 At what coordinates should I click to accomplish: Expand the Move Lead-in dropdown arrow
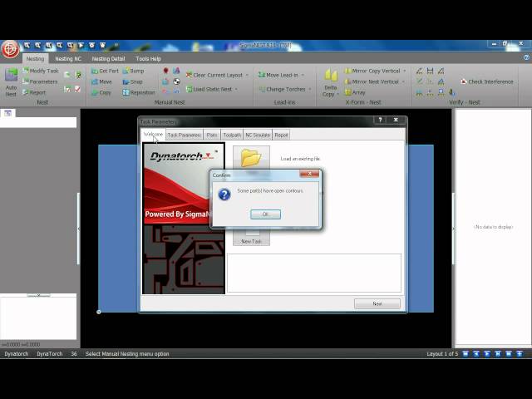(x=303, y=75)
